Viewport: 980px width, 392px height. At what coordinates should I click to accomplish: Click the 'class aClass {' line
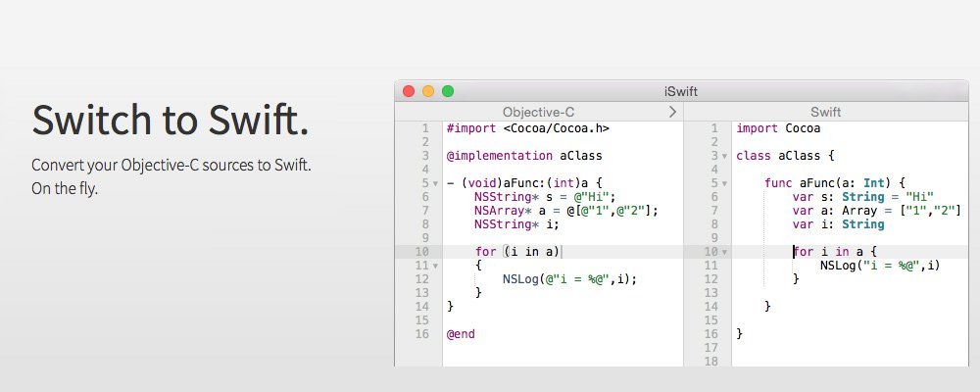coord(785,156)
